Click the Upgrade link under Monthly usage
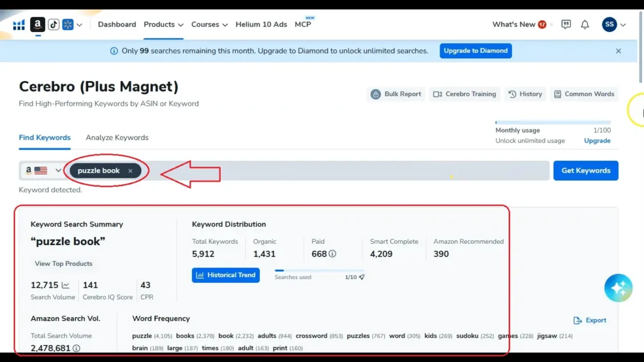 (597, 141)
